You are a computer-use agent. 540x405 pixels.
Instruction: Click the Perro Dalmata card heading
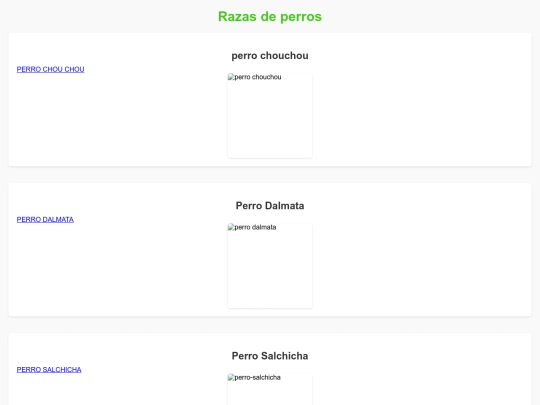(270, 206)
